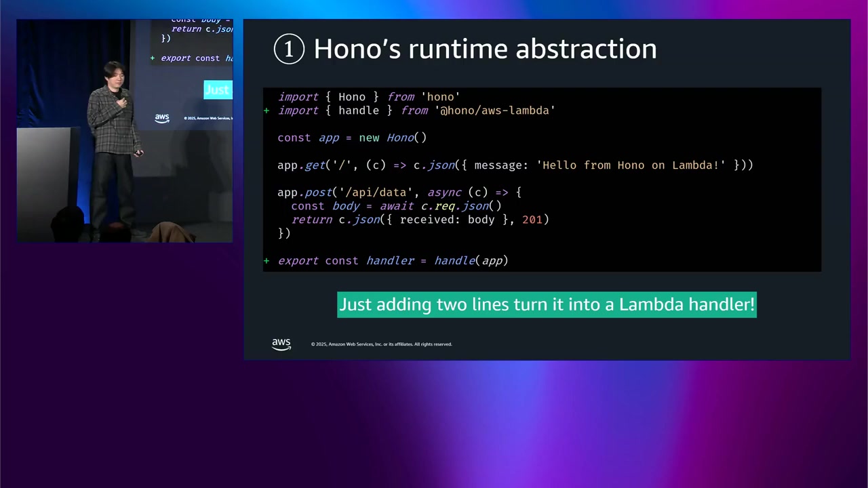Click the AWS logo in speaker video
Viewport: 868px width, 488px height.
coord(161,118)
